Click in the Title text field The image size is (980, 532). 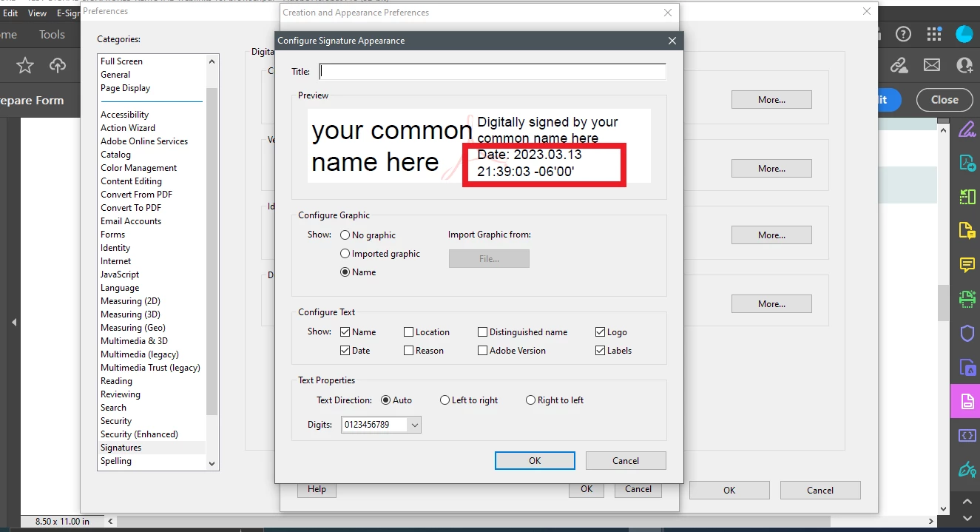[493, 72]
